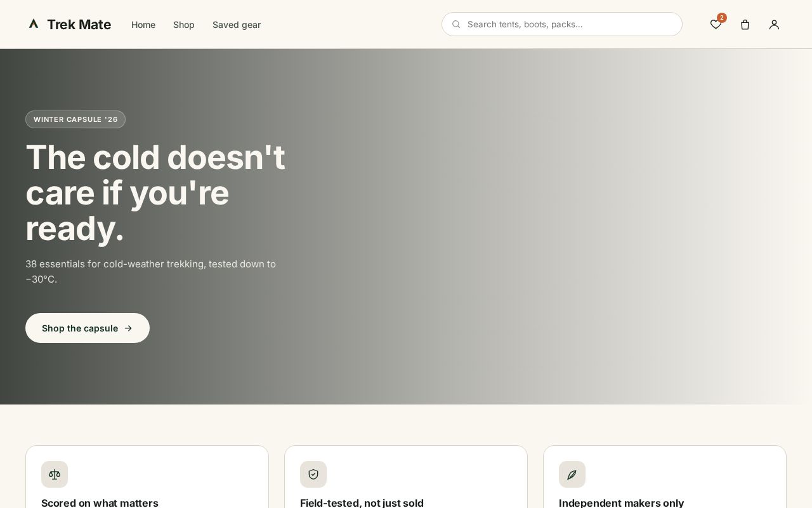The height and width of the screenshot is (508, 812).
Task: Open the Shop nav item
Action: [x=184, y=25]
